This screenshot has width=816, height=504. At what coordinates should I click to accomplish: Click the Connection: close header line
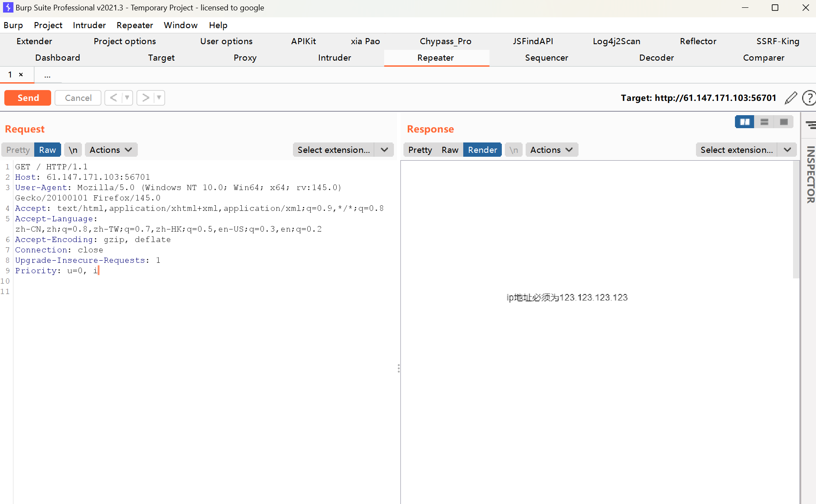(x=59, y=250)
